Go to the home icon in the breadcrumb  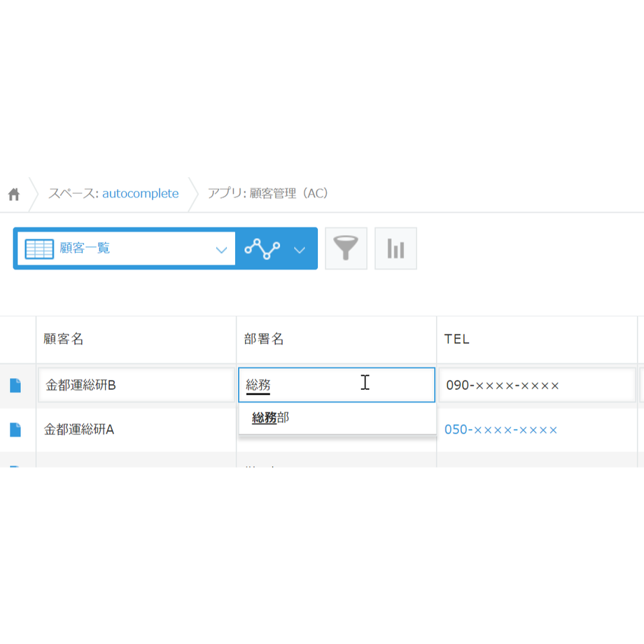pyautogui.click(x=14, y=194)
